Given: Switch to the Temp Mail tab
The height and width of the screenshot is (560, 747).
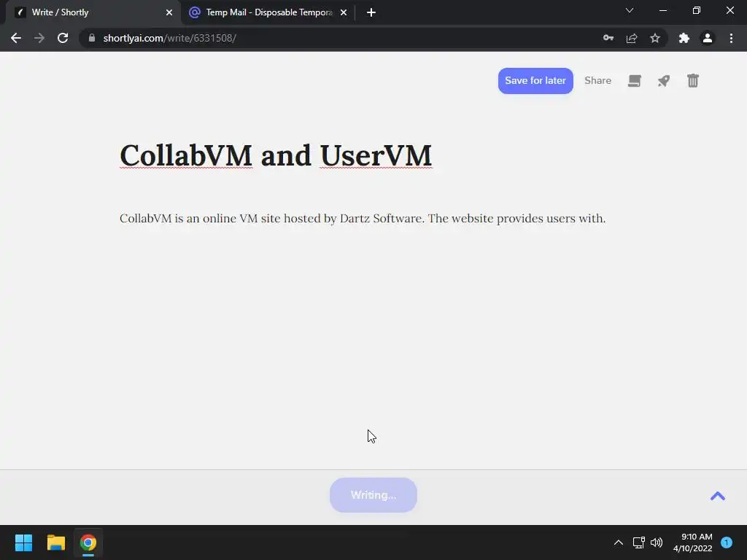Looking at the screenshot, I should pos(268,12).
